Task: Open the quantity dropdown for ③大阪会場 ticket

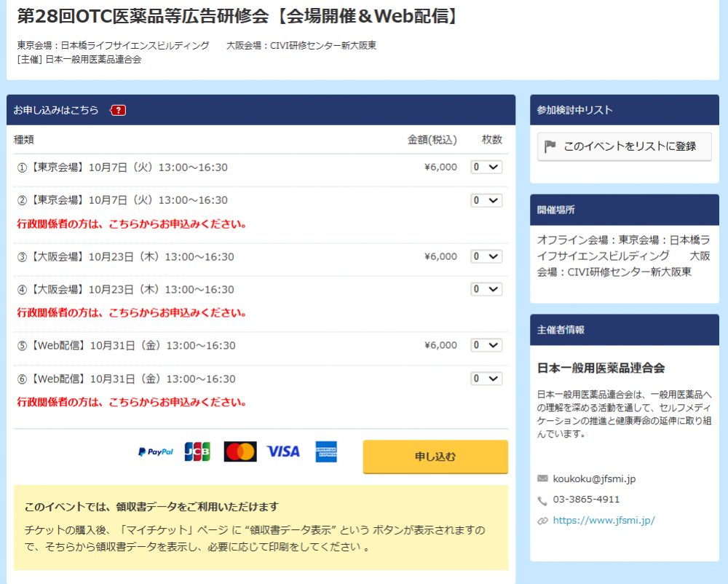Action: 486,256
